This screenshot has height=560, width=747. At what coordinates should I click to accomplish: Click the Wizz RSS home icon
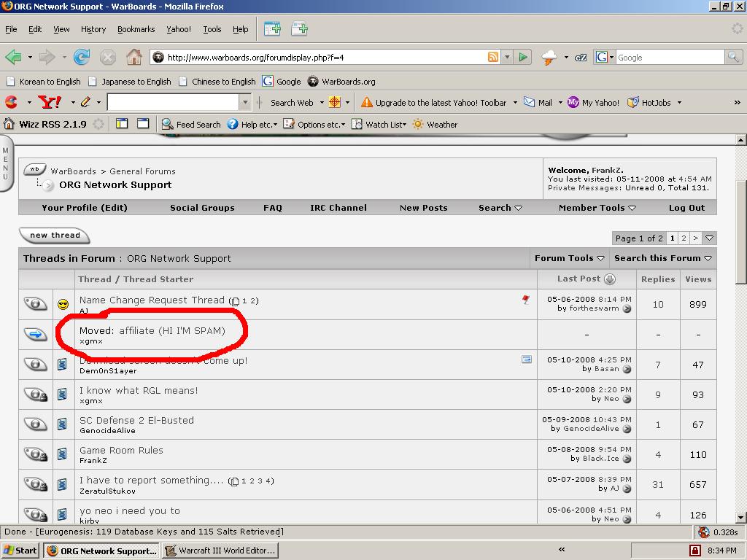point(9,124)
